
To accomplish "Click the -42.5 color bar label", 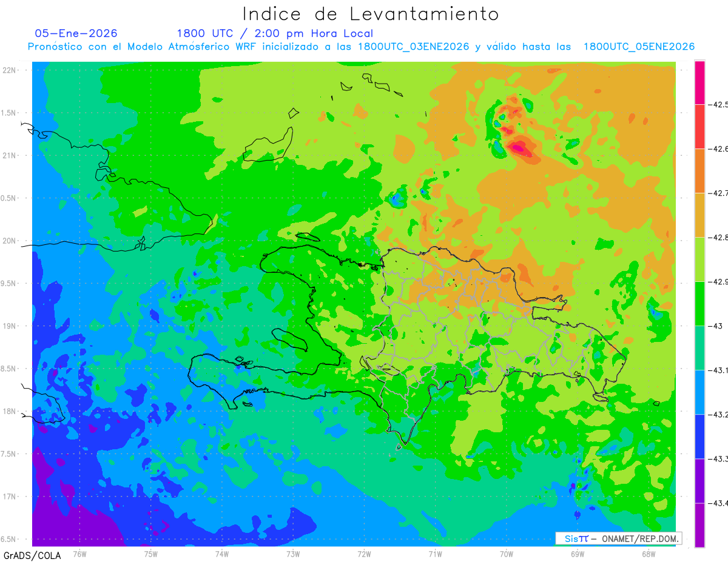I will tap(719, 105).
